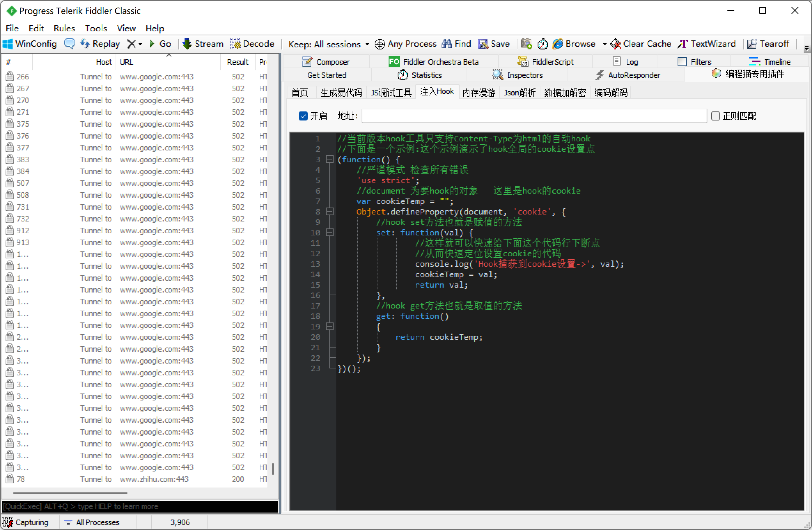Screen dimensions: 812x530
Task: Click the WinConfig toolbar icon
Action: click(x=8, y=44)
